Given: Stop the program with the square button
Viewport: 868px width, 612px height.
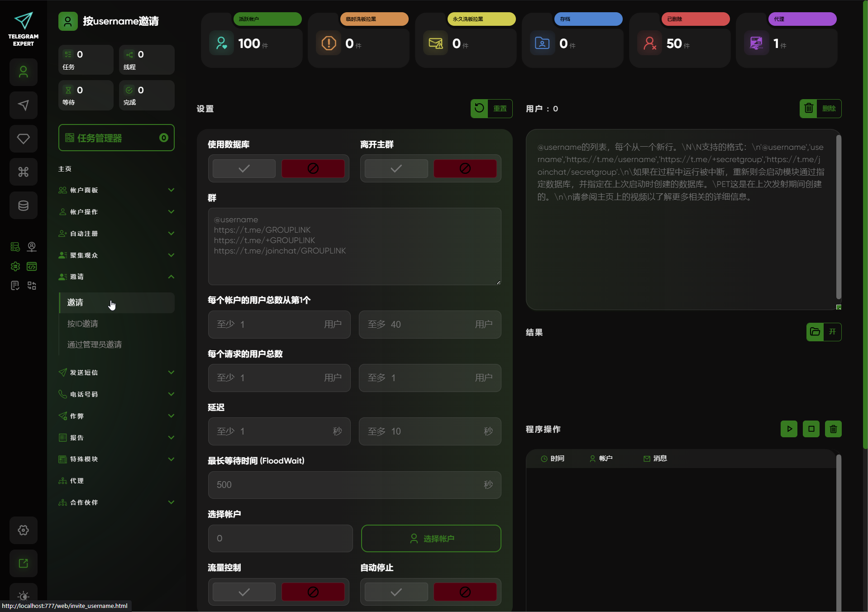Looking at the screenshot, I should click(811, 429).
